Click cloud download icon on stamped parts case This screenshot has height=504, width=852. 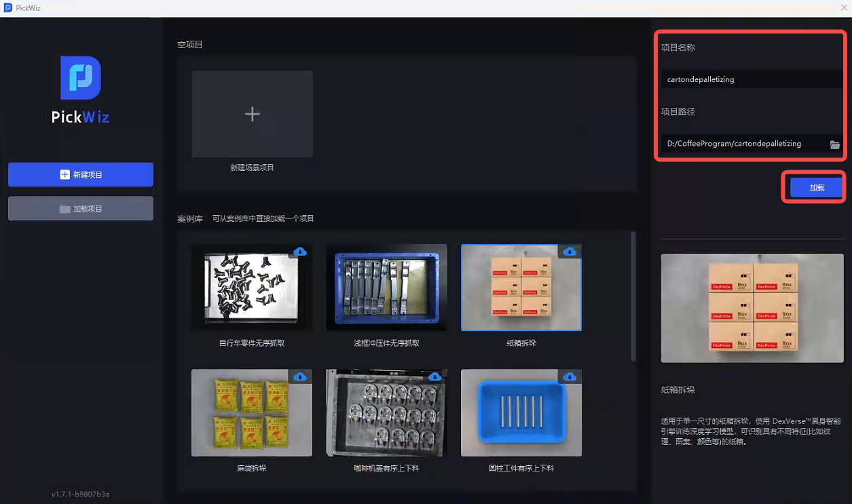[x=434, y=252]
